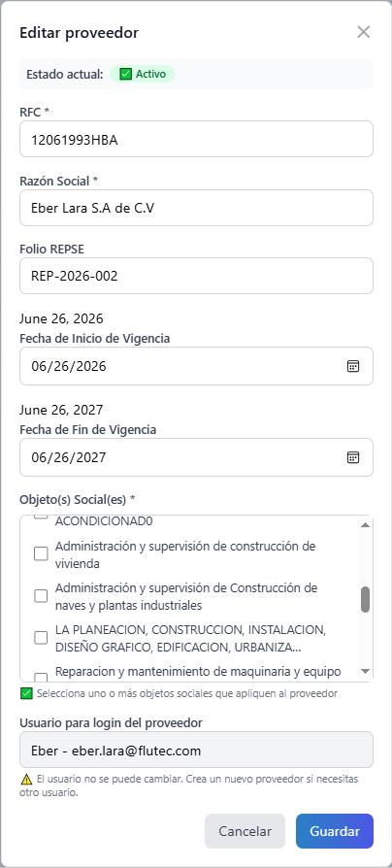Click the list's scroll down arrow
The image size is (392, 868).
click(x=365, y=671)
